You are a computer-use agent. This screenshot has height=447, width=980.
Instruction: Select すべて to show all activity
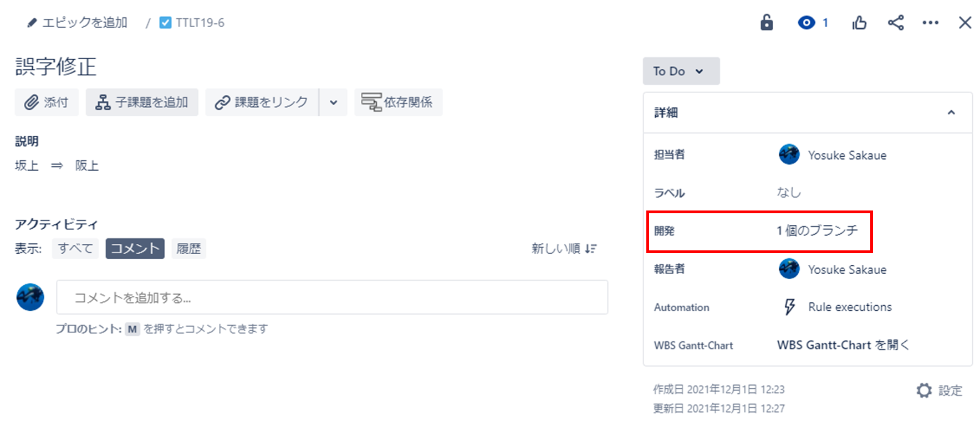pyautogui.click(x=75, y=248)
